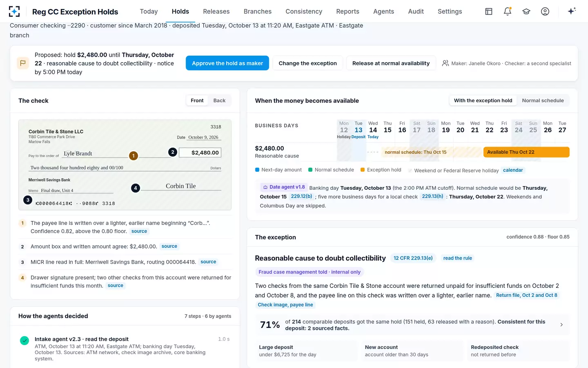Go to the Branches tab
Screen dimensions: 588x368
[x=258, y=11]
